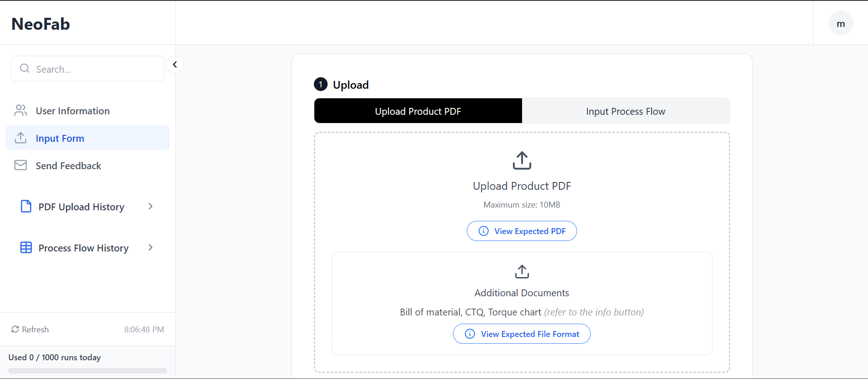Expand PDF Upload History chevron

[x=151, y=207]
